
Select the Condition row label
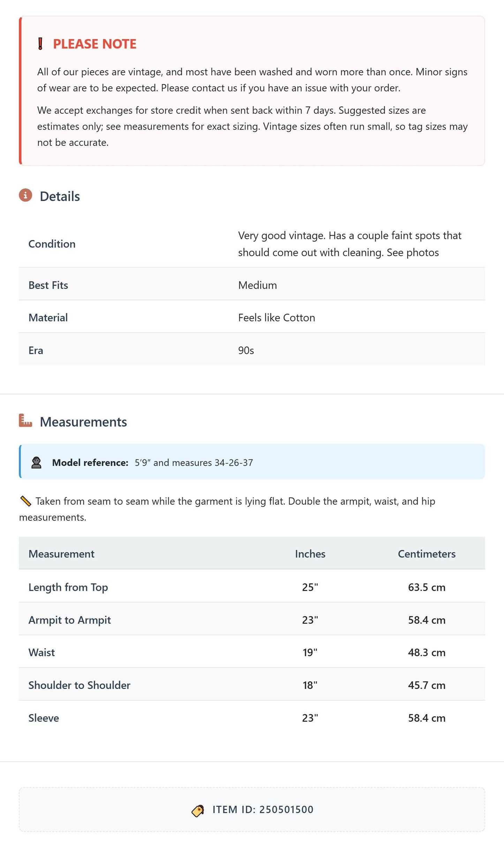[x=52, y=244]
